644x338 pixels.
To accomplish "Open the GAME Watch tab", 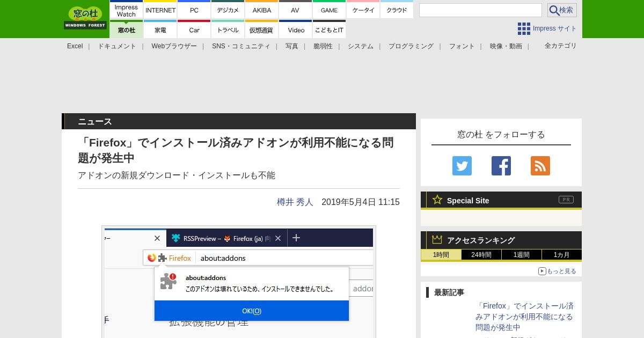I will point(329,10).
